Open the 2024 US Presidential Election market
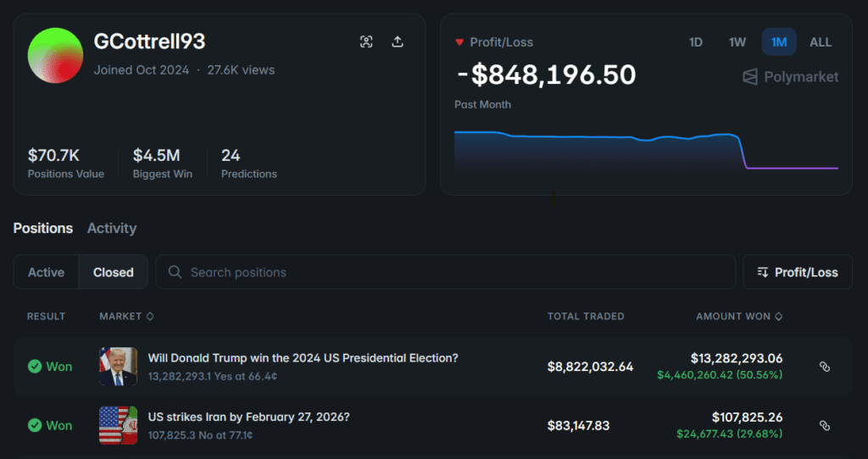The height and width of the screenshot is (459, 868). pyautogui.click(x=303, y=358)
